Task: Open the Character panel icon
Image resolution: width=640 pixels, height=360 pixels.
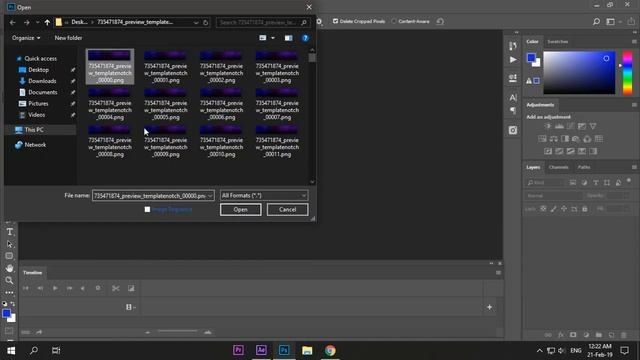Action: (513, 98)
